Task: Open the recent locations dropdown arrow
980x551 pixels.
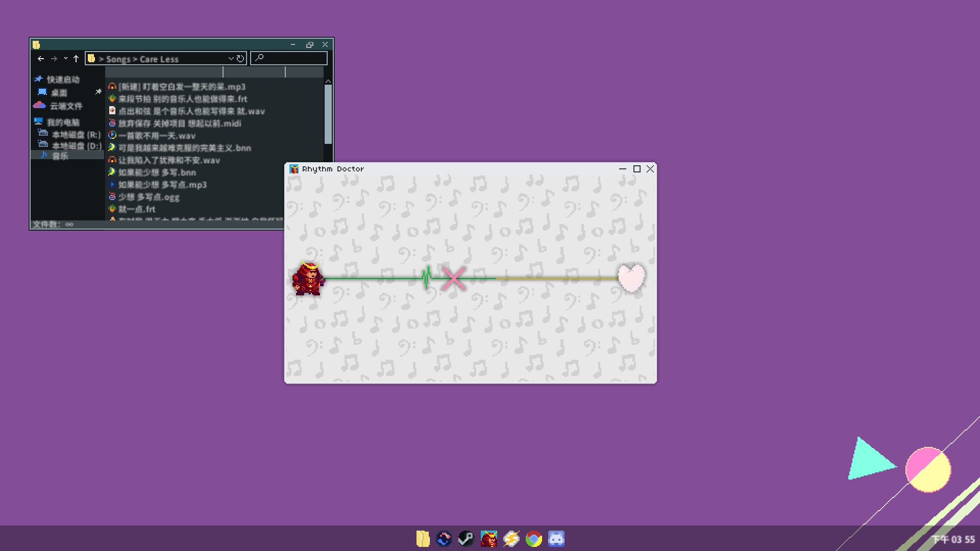Action: click(65, 59)
